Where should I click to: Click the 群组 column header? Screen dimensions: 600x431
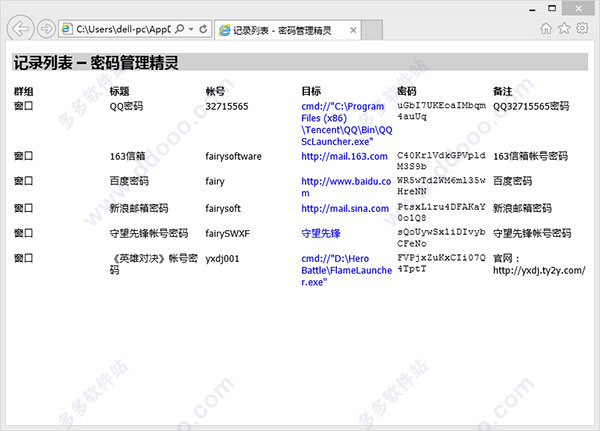pos(24,91)
